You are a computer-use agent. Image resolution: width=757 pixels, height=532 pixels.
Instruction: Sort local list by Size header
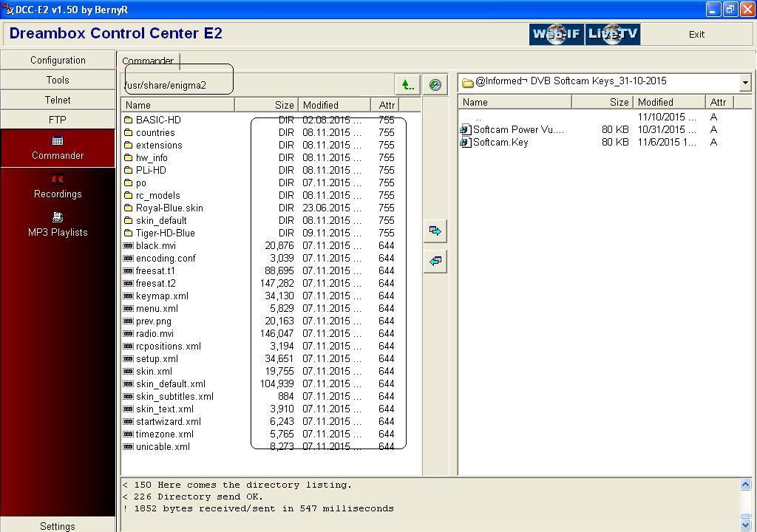[602, 102]
